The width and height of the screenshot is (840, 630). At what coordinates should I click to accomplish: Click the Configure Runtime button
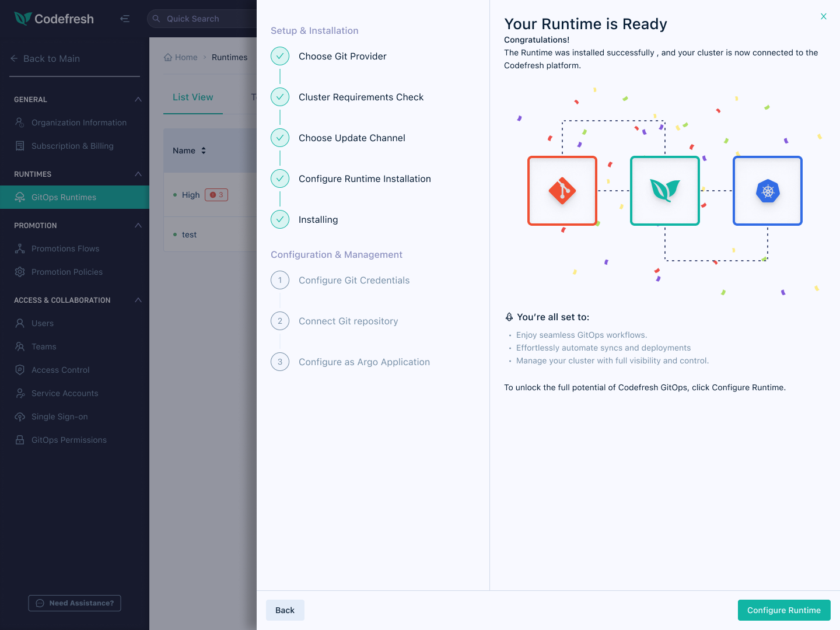pos(784,610)
